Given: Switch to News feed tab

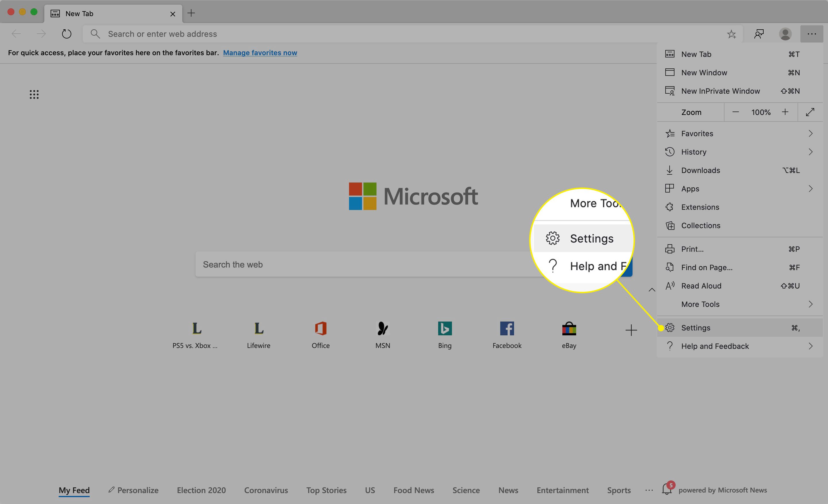Looking at the screenshot, I should click(508, 490).
